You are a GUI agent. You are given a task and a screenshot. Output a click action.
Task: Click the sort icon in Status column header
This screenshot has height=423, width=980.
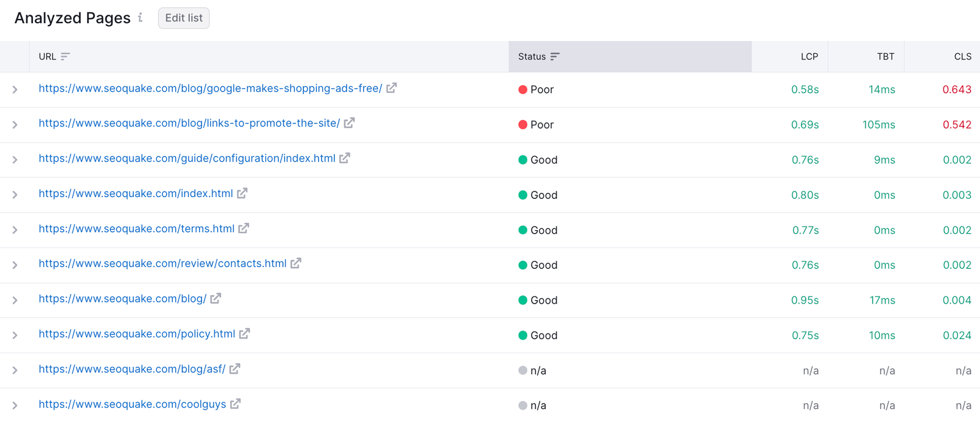pyautogui.click(x=555, y=56)
